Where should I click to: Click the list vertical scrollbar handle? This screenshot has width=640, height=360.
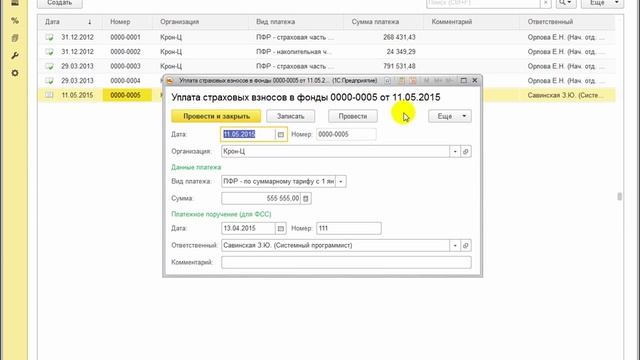[x=620, y=197]
